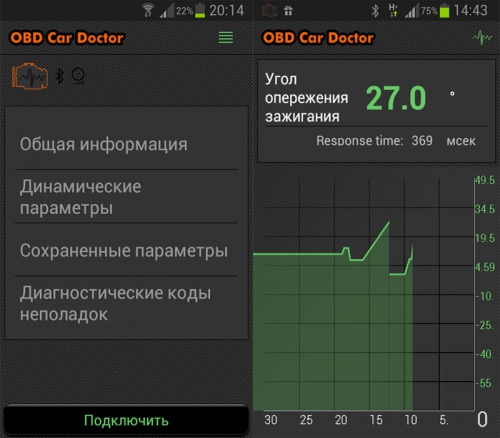The width and height of the screenshot is (500, 438).
Task: Tap the degree unit symbol
Action: pos(452,94)
